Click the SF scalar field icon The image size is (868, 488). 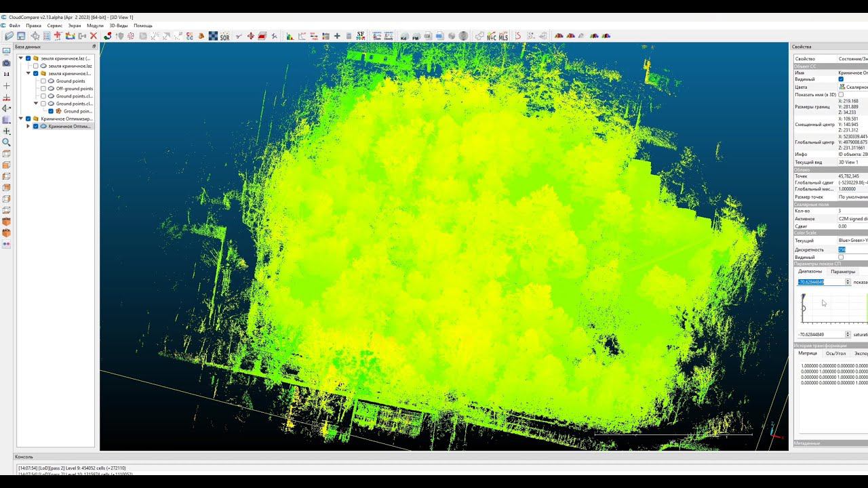point(361,36)
